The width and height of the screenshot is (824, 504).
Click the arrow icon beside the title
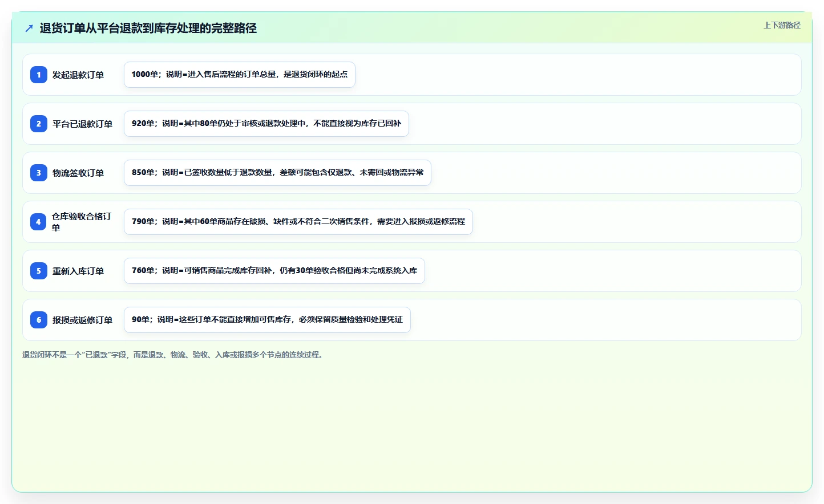(29, 28)
